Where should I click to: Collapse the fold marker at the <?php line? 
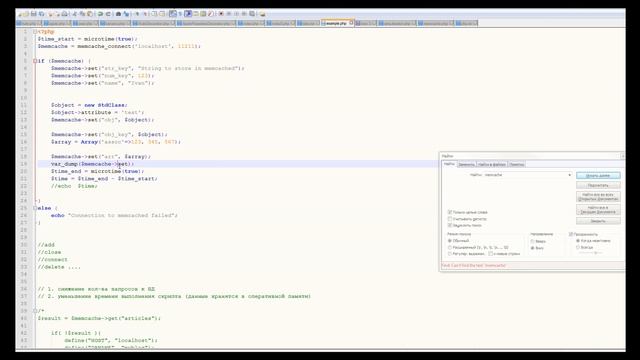[x=35, y=31]
